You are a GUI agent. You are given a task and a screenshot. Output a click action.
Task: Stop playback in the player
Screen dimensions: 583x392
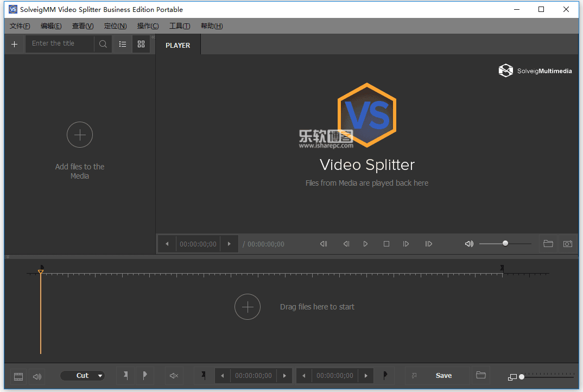pos(386,244)
